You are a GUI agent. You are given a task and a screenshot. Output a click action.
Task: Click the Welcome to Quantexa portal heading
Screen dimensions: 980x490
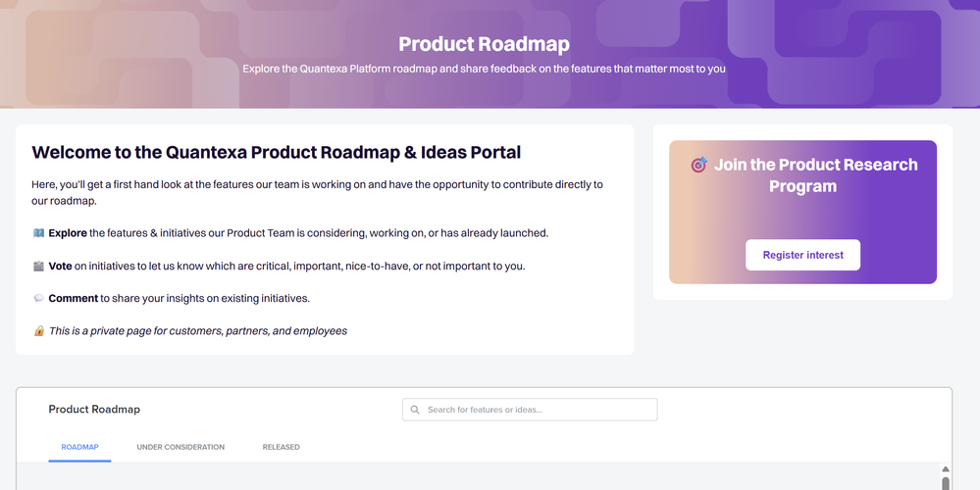pyautogui.click(x=276, y=152)
